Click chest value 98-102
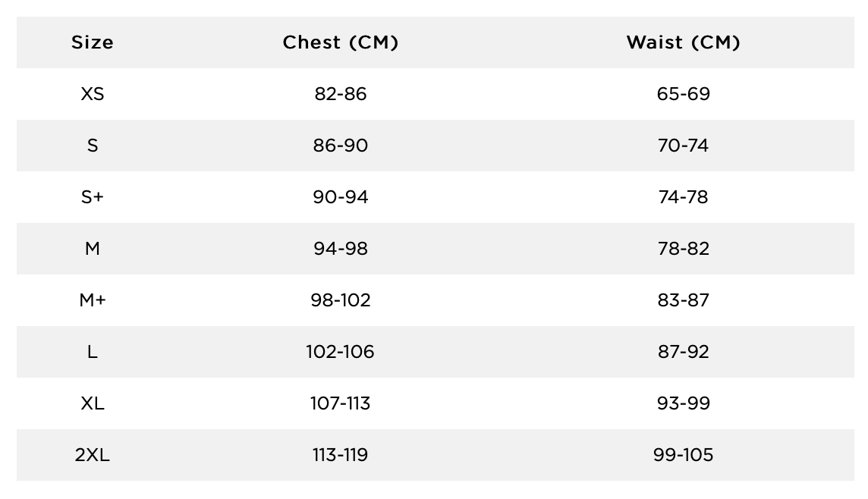Screen dimensions: 868x499 click(x=341, y=300)
